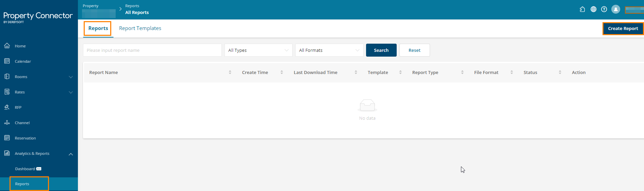Click the Status column header text
Screen dimensions: 644x191
tap(530, 72)
